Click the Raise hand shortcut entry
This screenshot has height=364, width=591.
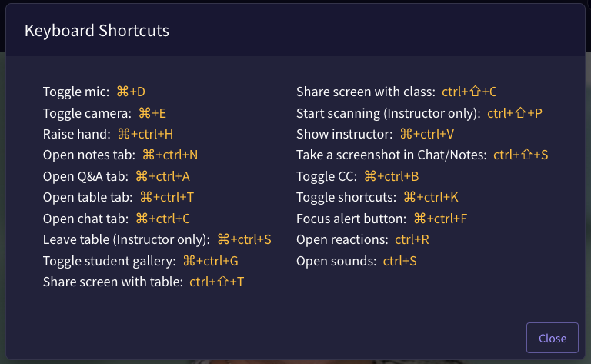pyautogui.click(x=108, y=134)
